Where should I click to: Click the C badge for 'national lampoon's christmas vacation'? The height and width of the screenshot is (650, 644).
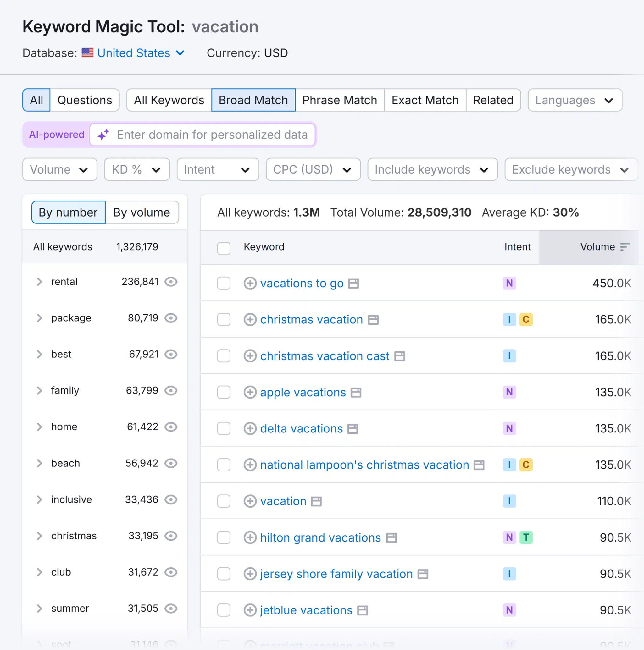[x=526, y=465]
